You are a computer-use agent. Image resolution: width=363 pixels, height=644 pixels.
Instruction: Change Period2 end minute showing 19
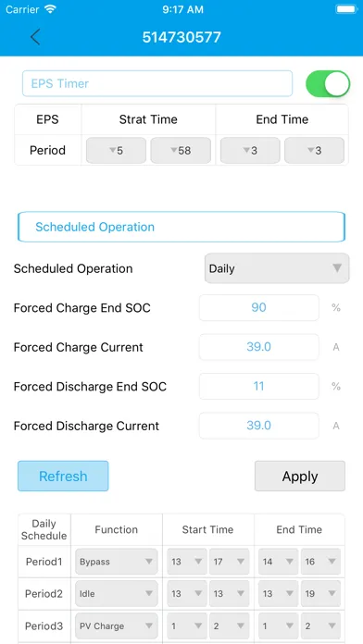tap(320, 593)
